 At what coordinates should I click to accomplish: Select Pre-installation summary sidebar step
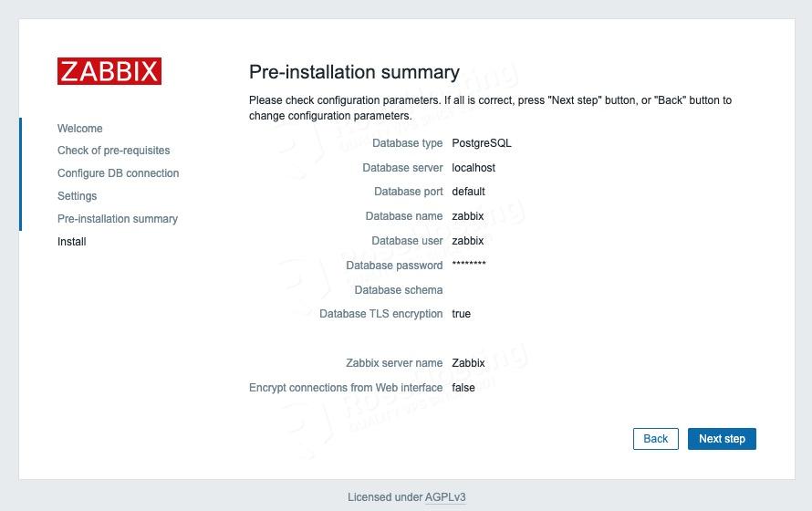[x=118, y=218]
